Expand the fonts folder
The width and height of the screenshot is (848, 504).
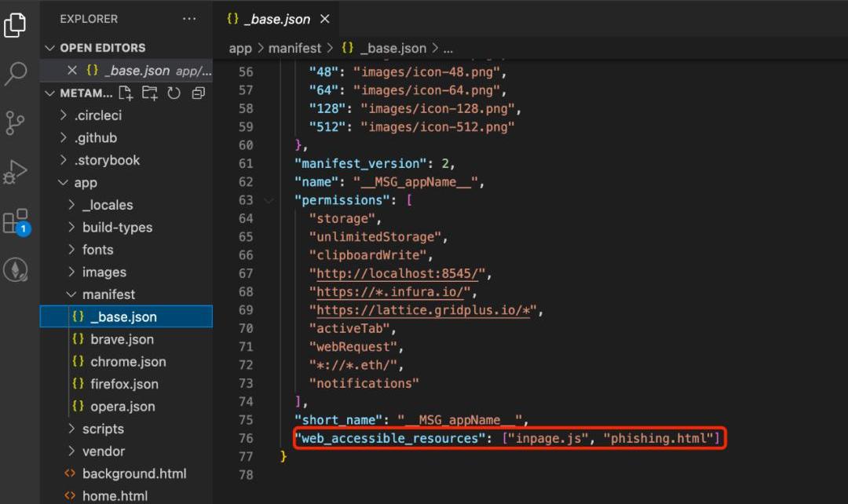click(x=71, y=250)
